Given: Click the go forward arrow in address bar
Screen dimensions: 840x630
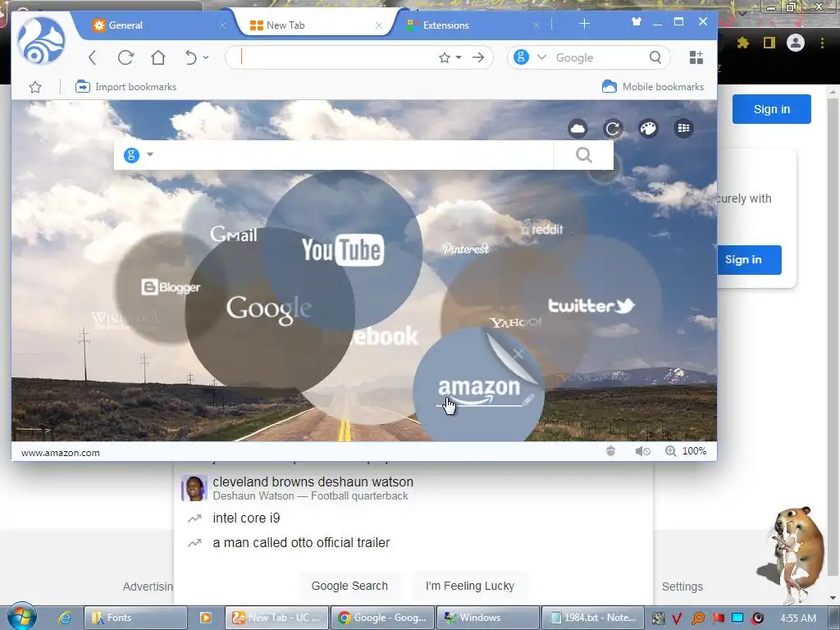Looking at the screenshot, I should point(478,57).
